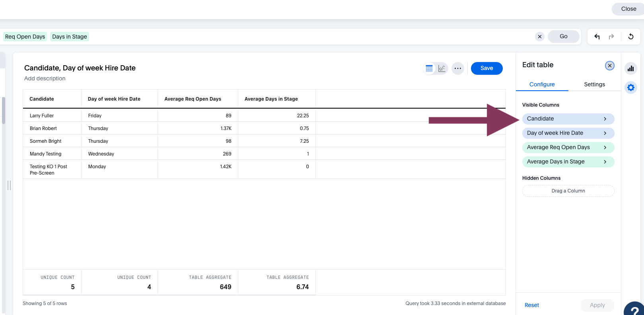Click the Table Aggregate 649 footer
The image size is (644, 315).
point(198,282)
